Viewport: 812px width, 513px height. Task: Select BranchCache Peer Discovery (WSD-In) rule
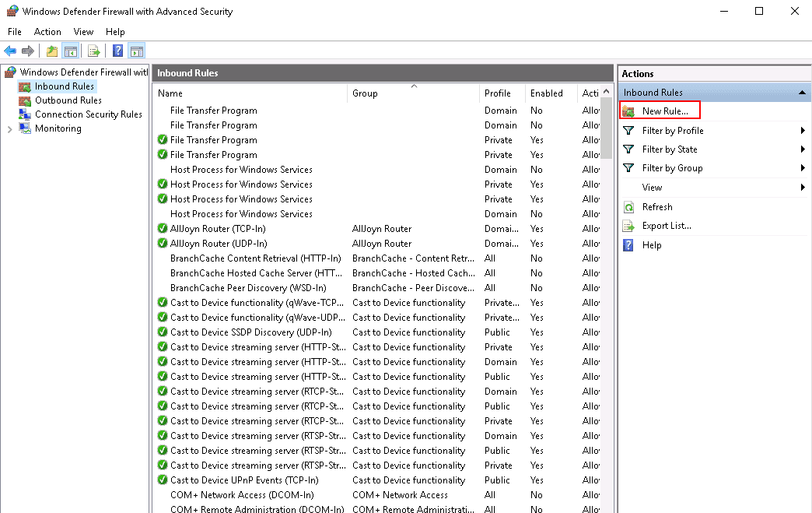(x=248, y=287)
